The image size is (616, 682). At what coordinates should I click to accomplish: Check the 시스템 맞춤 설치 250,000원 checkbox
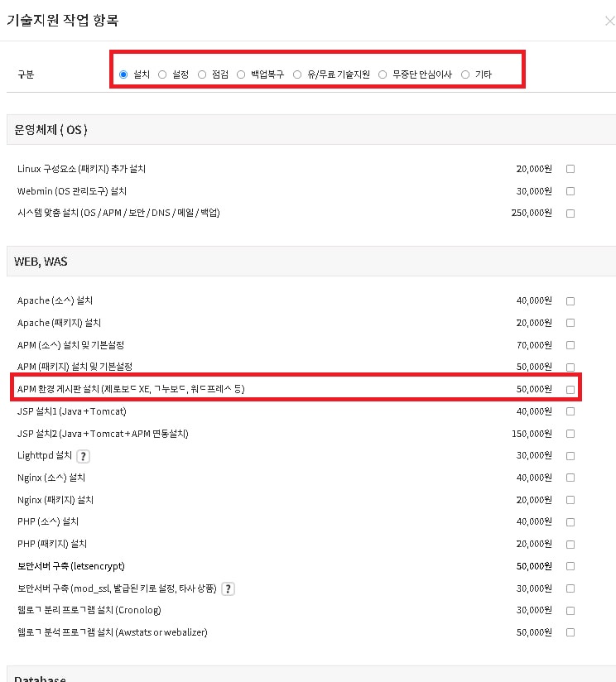[570, 214]
